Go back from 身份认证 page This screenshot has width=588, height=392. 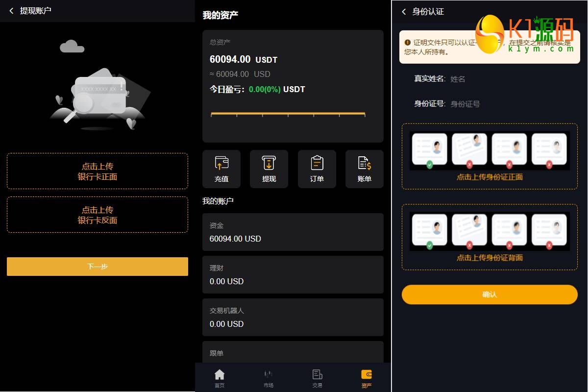coord(404,12)
